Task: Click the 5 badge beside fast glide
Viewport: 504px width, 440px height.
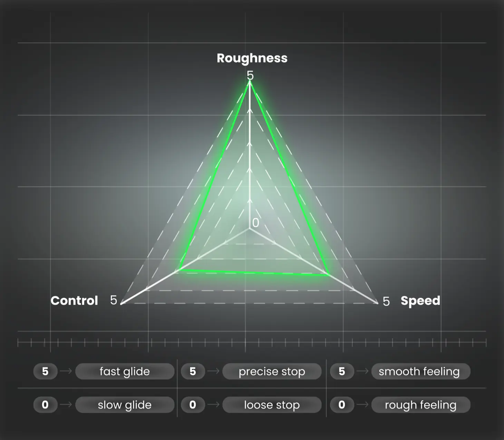Action: pos(45,371)
